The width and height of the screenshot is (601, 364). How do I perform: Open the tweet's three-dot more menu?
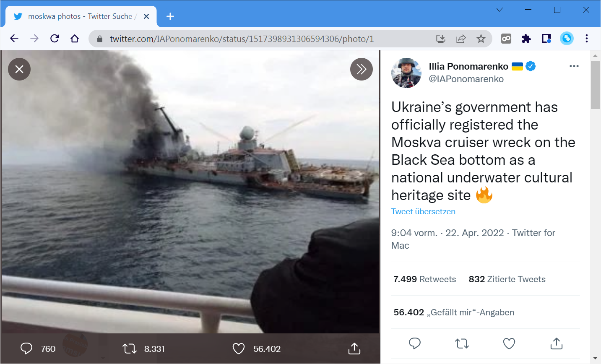point(574,66)
